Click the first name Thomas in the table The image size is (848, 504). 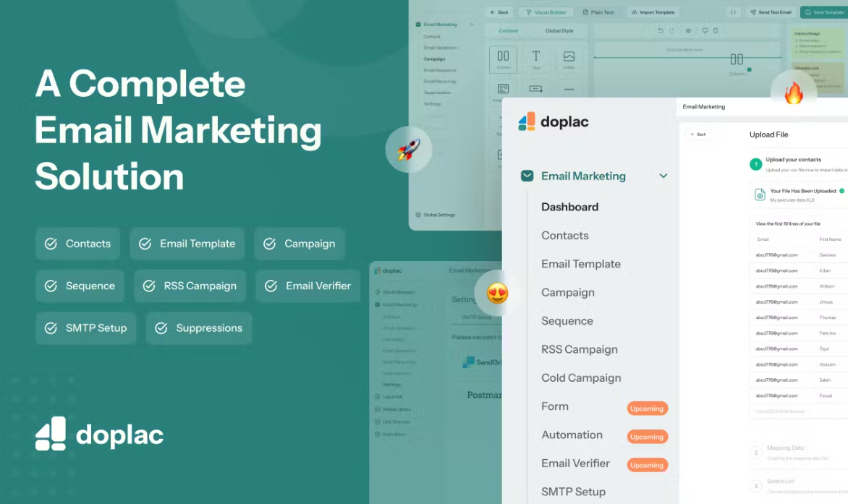828,317
